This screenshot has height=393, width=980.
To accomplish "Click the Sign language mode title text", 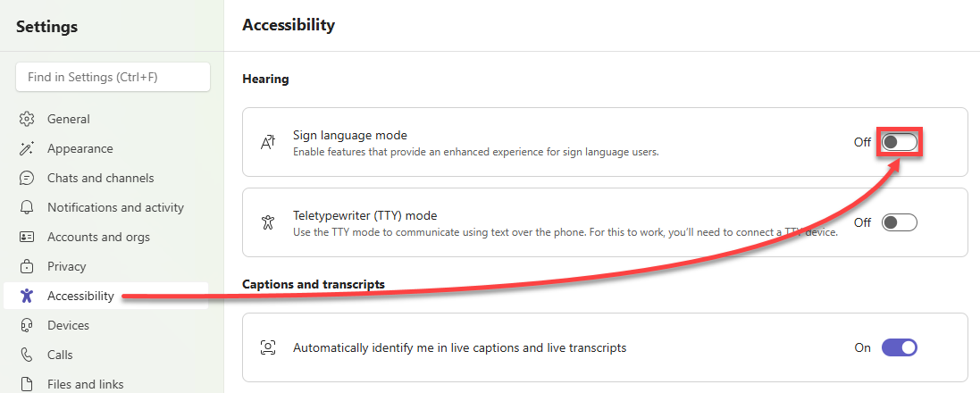I will click(x=349, y=135).
